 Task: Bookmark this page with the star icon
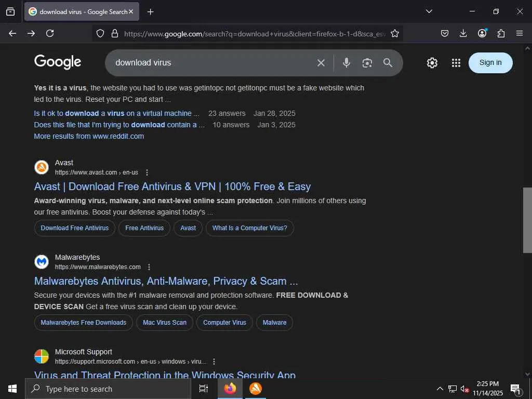pyautogui.click(x=395, y=33)
